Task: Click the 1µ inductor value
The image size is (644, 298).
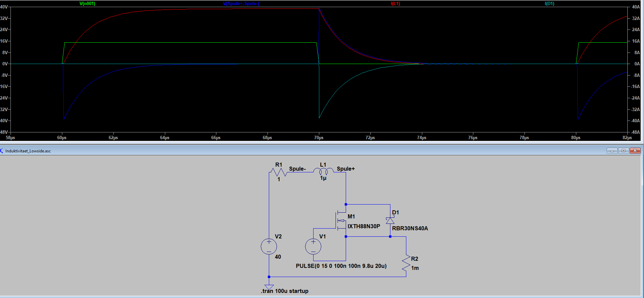Action: 323,178
